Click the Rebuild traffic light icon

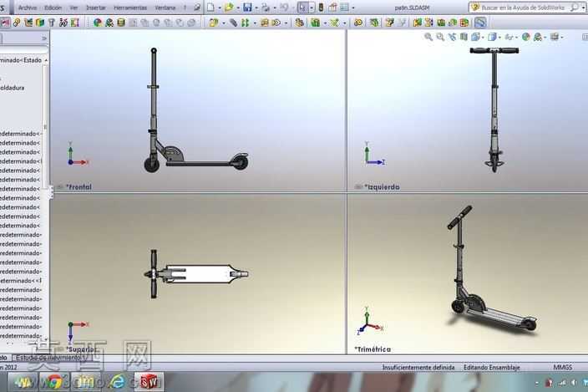coord(321,8)
